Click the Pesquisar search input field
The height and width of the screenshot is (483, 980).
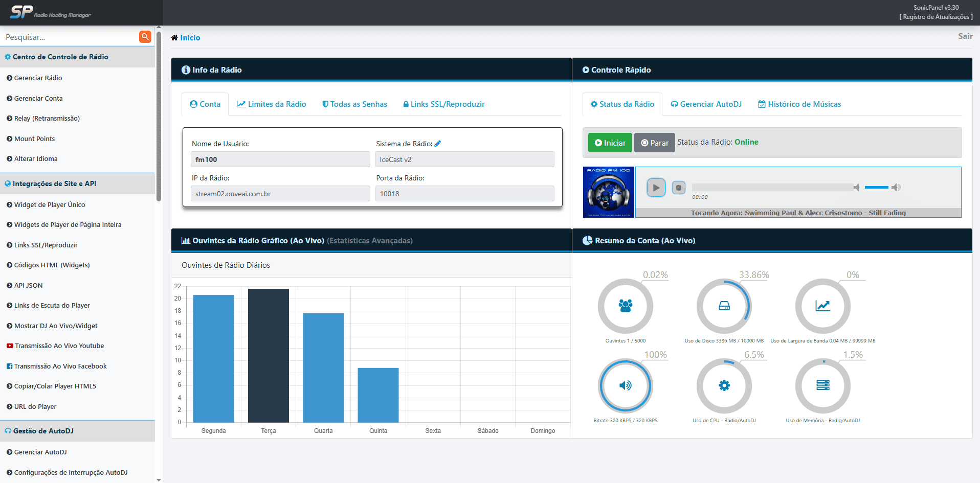[70, 37]
